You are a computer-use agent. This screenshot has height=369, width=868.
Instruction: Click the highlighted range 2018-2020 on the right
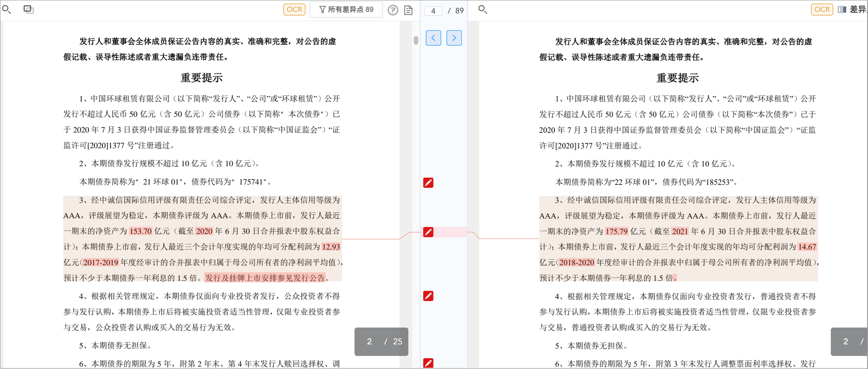point(577,262)
